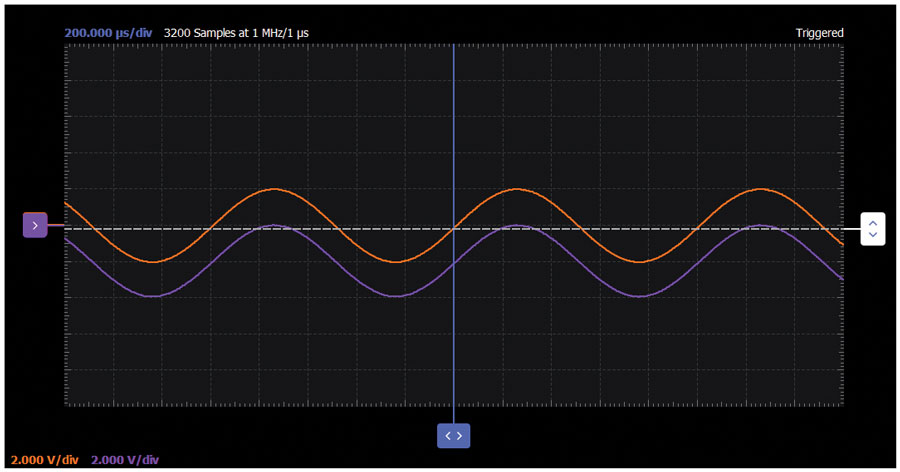Click the right chevron in blue position handle
Viewport: 900px width, 472px height.
click(x=459, y=436)
